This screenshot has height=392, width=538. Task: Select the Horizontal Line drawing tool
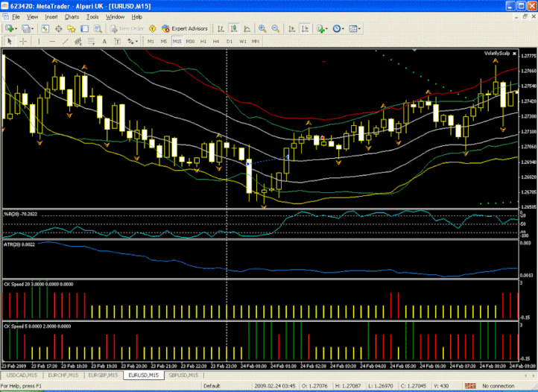pyautogui.click(x=52, y=42)
